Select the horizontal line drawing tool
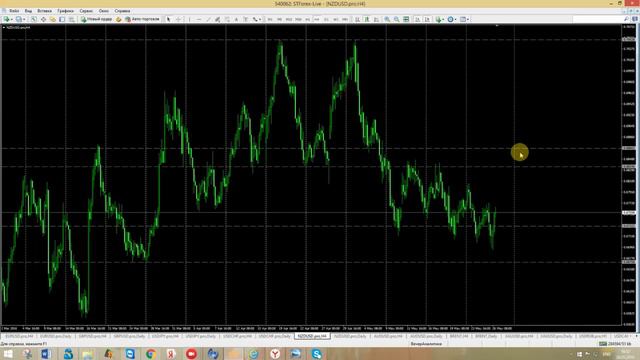 click(199, 19)
